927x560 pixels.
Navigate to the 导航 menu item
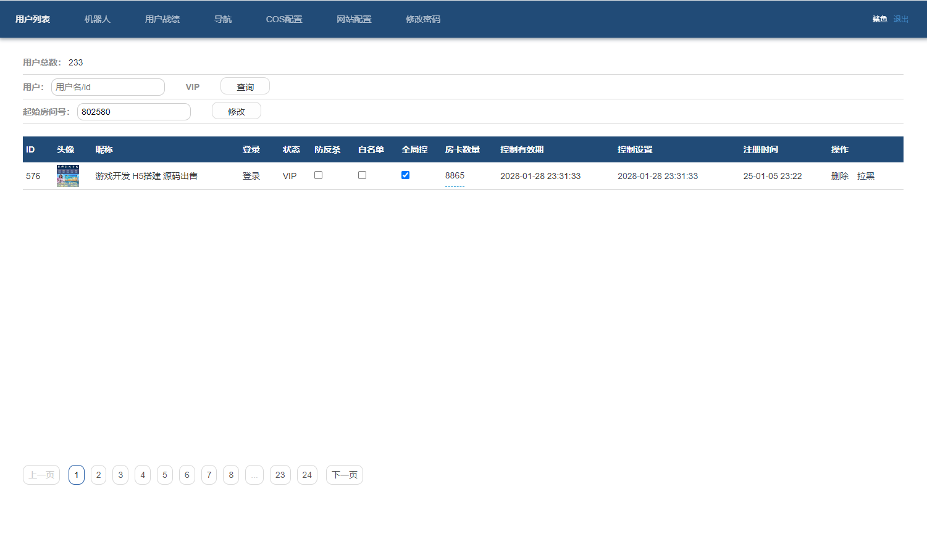(222, 19)
